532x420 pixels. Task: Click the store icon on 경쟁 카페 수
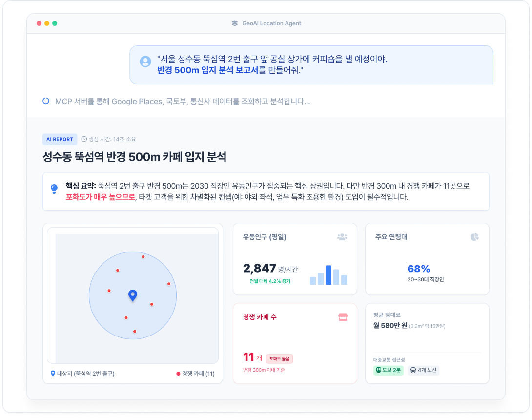click(343, 317)
